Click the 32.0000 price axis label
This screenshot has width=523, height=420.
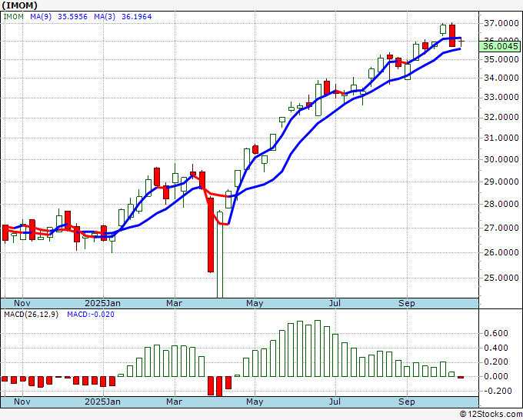[501, 118]
